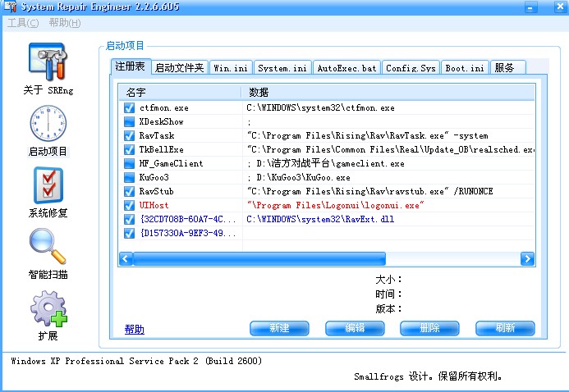Uncheck the ctfmon.exe startup entry
The height and width of the screenshot is (392, 569).
click(x=129, y=108)
